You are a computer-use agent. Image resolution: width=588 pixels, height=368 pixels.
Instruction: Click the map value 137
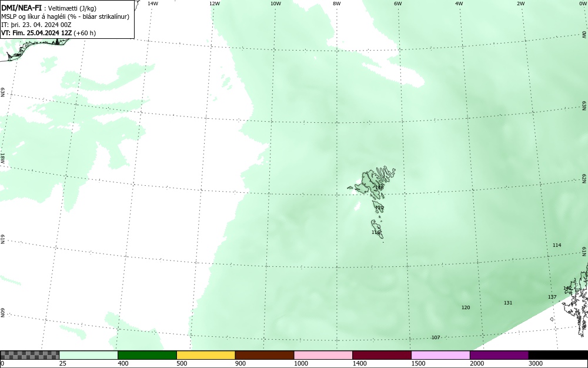[x=552, y=297]
